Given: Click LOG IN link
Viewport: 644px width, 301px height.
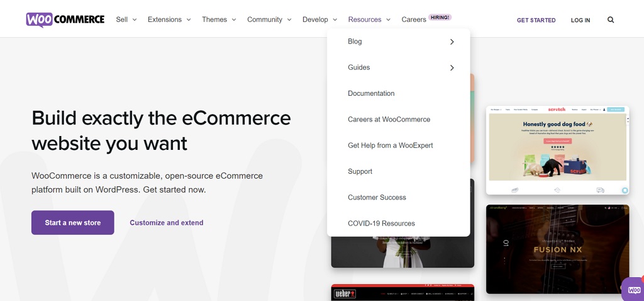Looking at the screenshot, I should coord(580,20).
